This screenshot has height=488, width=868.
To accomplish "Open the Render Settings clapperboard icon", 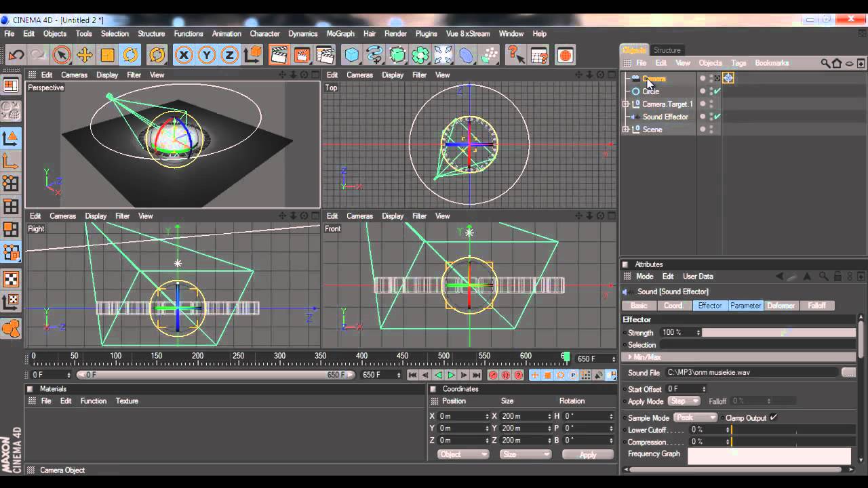I will [x=325, y=55].
